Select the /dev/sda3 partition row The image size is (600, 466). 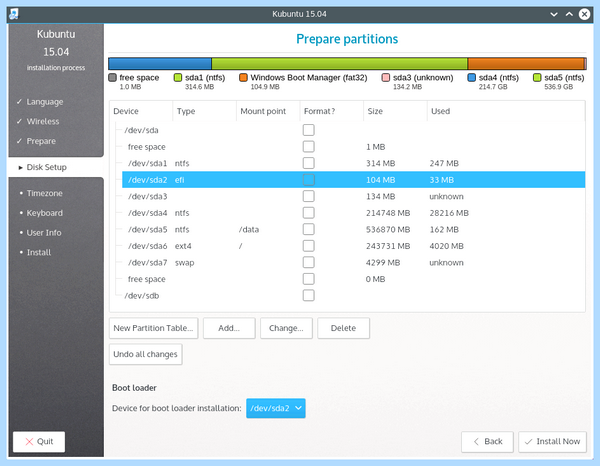[x=353, y=196]
